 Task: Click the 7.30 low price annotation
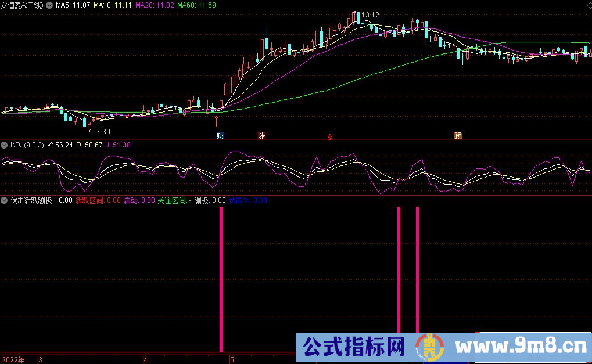pos(103,132)
